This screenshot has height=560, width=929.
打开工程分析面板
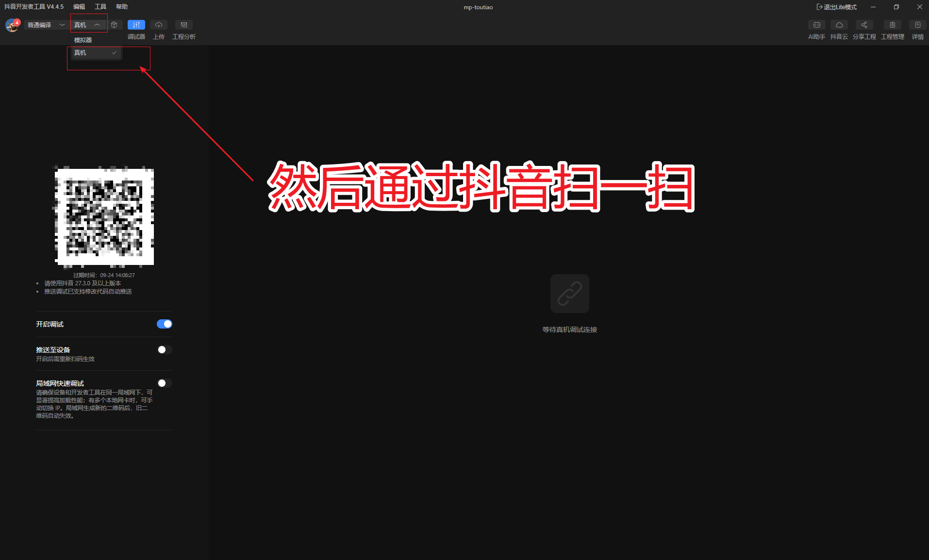[x=184, y=29]
